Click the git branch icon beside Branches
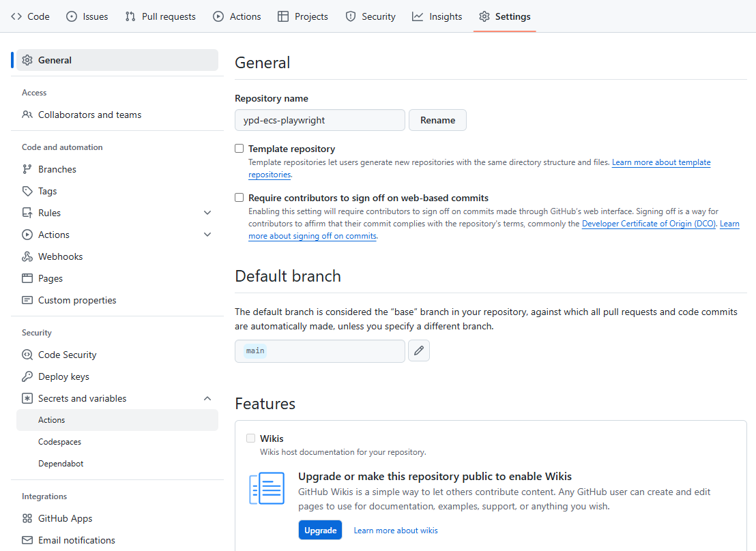Viewport: 756px width, 551px height. tap(27, 169)
